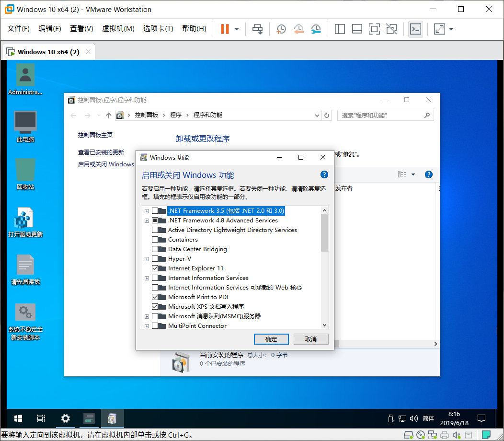Click help icon in 程序和功能 window
The height and width of the screenshot is (441, 504).
coord(428,174)
